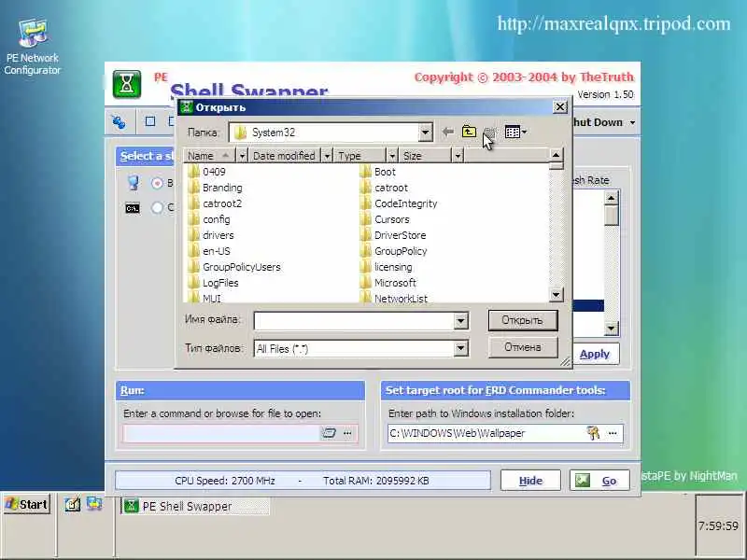Viewport: 747px width, 560px height.
Task: Click the notepad quick launch icon on the taskbar
Action: tap(73, 504)
